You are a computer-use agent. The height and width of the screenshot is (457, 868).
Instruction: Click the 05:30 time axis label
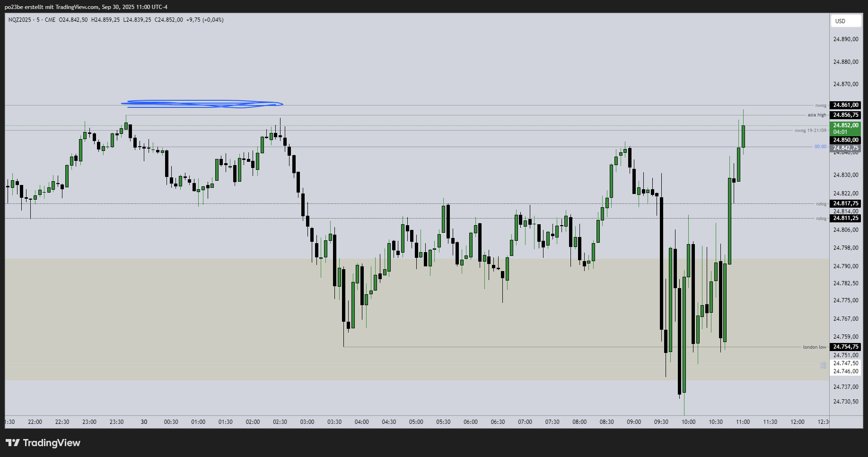click(x=443, y=422)
